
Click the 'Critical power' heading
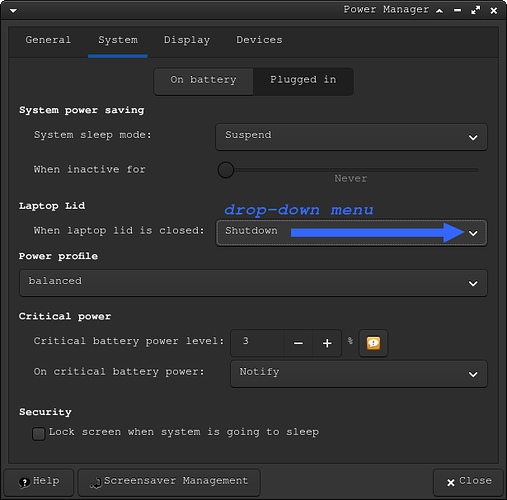[x=65, y=316]
